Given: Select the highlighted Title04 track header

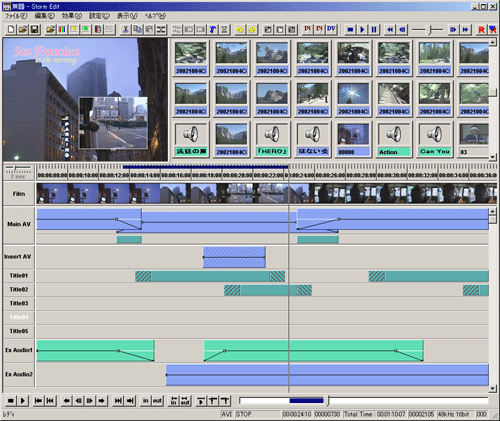Looking at the screenshot, I should [x=19, y=317].
